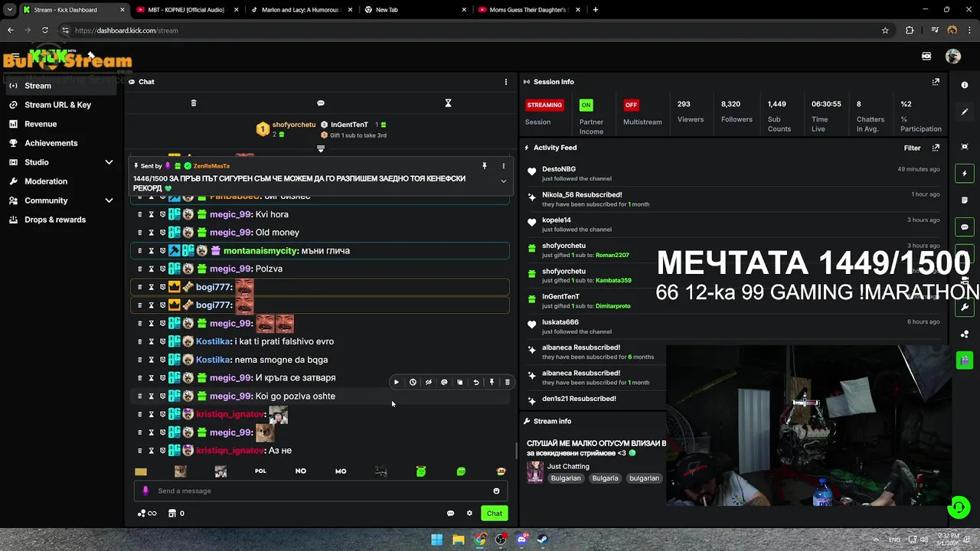
Task: Open the Activity Feed Filter
Action: 912,148
